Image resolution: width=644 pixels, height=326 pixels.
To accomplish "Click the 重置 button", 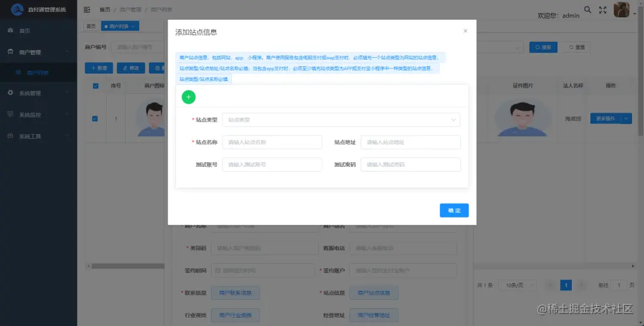I will click(577, 47).
